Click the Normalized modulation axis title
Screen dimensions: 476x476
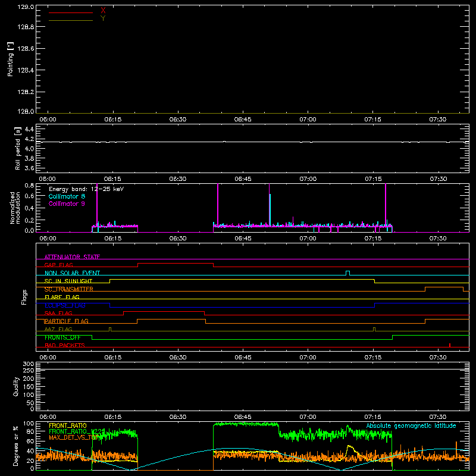[x=15, y=208]
